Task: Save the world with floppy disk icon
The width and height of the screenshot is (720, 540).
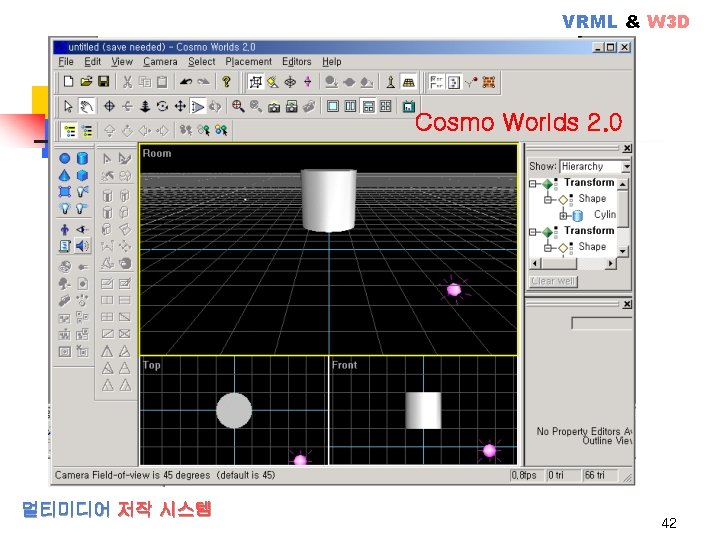Action: tap(104, 82)
